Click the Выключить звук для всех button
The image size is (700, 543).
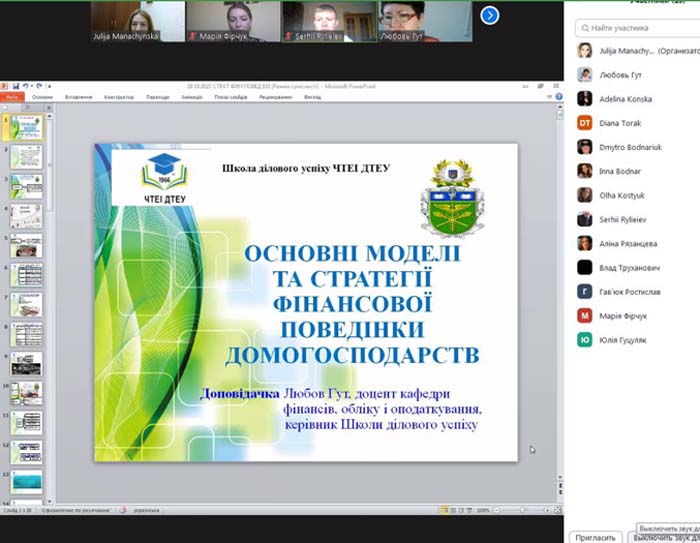(x=665, y=538)
